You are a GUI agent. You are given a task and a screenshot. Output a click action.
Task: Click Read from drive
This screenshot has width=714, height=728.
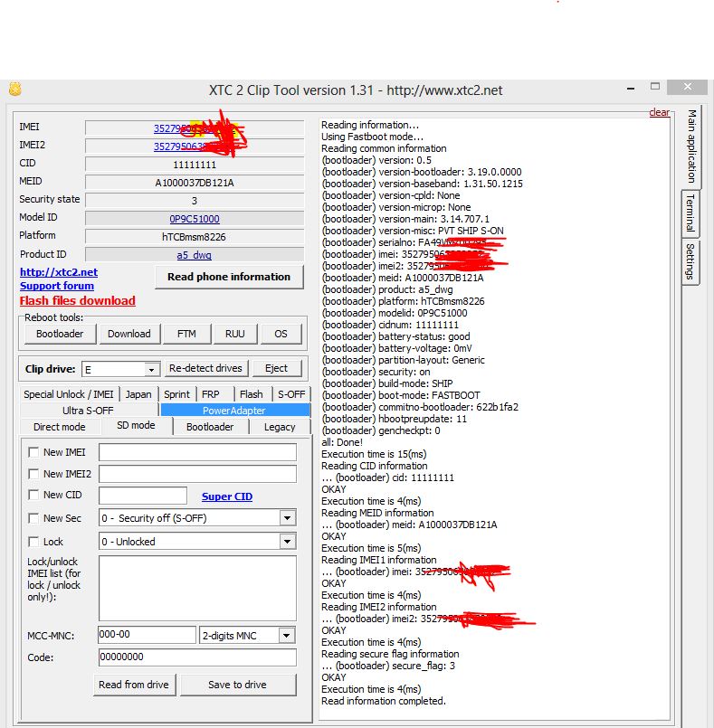(134, 685)
